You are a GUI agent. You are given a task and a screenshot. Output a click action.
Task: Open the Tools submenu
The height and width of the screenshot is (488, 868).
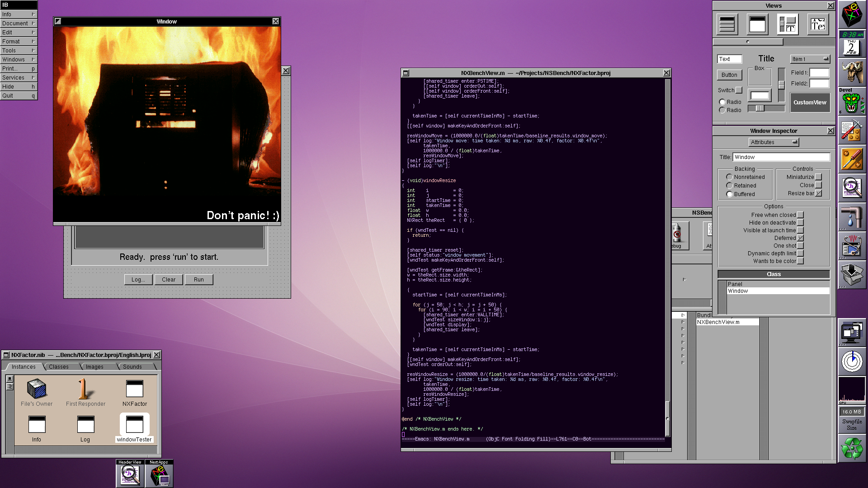pos(19,51)
